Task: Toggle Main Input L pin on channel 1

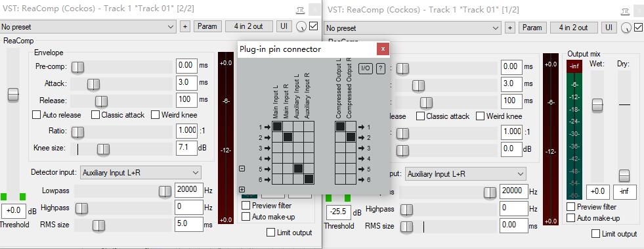Action: [x=277, y=127]
